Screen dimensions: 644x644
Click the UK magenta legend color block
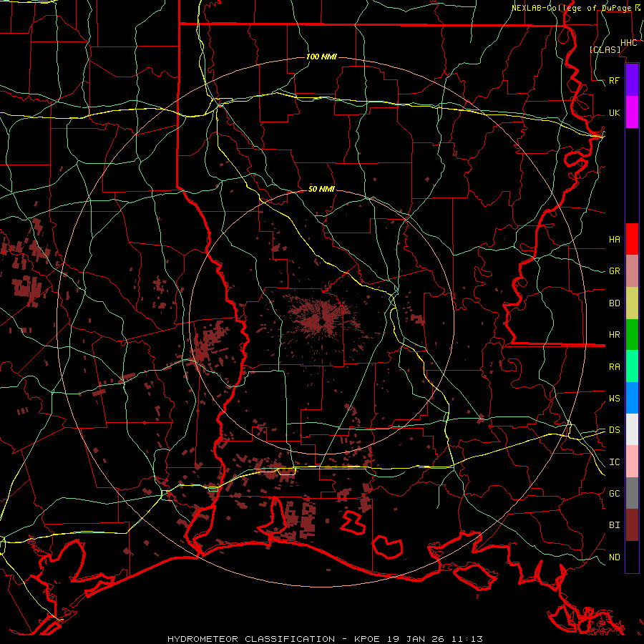[x=632, y=112]
